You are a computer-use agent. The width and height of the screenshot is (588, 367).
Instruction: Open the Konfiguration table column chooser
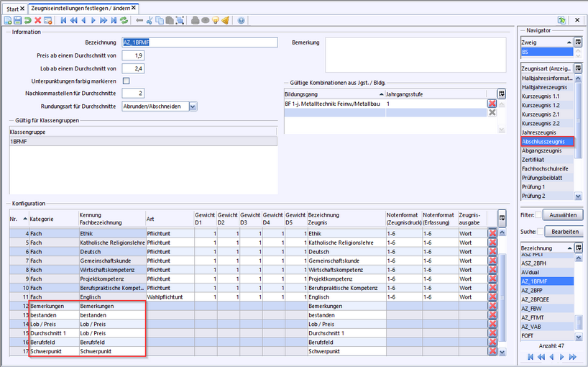point(501,218)
